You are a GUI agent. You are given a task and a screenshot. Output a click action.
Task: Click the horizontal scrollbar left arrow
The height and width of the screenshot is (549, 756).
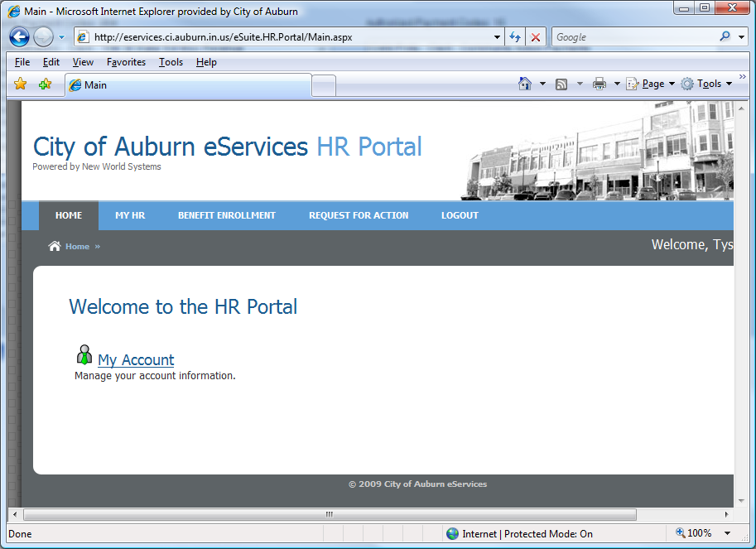[15, 514]
